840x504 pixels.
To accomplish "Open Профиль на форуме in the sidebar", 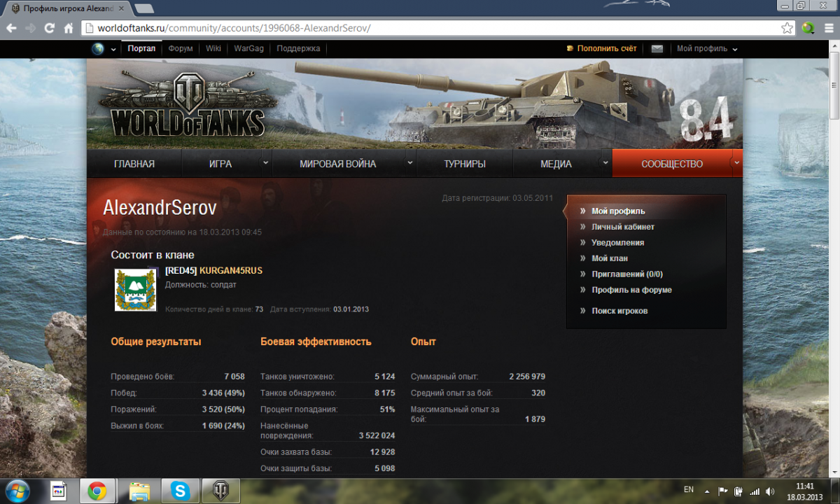I will pos(631,290).
